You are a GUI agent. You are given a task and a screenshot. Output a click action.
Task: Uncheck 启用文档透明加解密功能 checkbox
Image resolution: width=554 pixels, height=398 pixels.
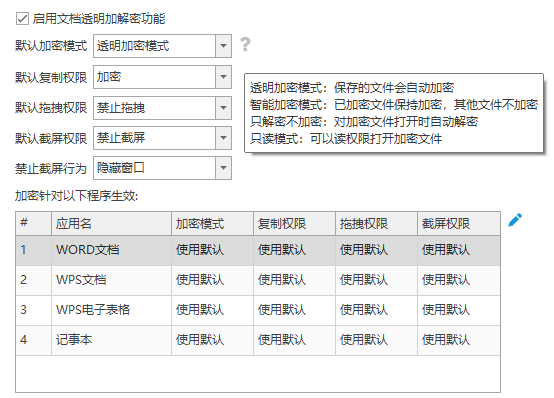22,18
